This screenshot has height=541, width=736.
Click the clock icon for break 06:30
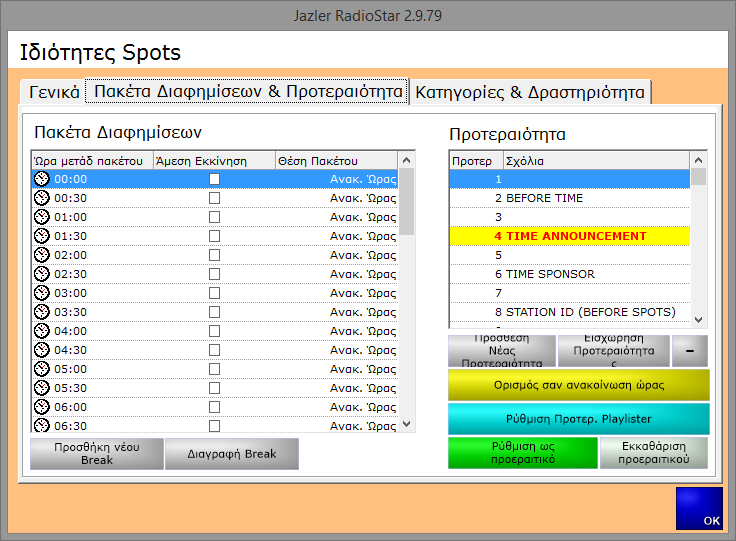(x=42, y=425)
